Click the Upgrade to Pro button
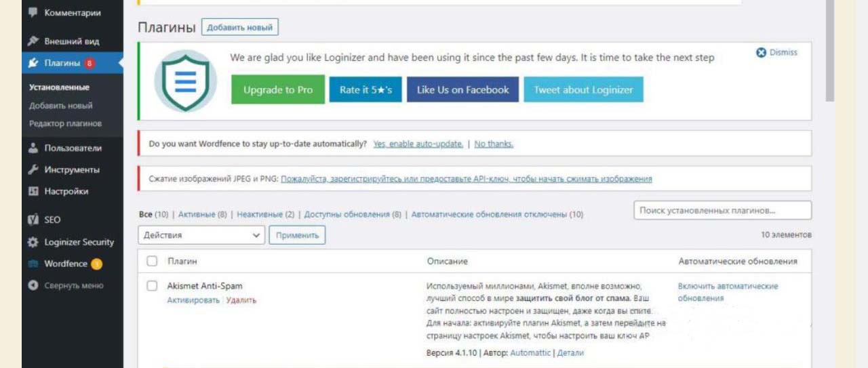The image size is (868, 368). tap(278, 89)
